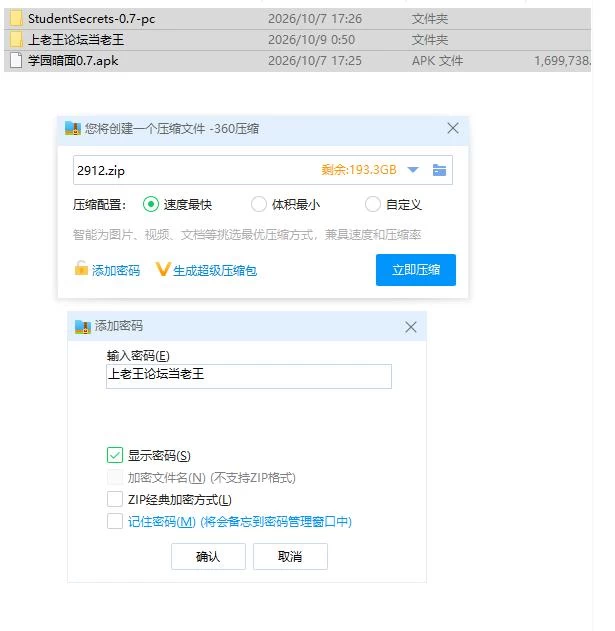Viewport: 615px width, 631px height.
Task: Click the 剩余:193.3GB free space text
Action: (x=359, y=170)
